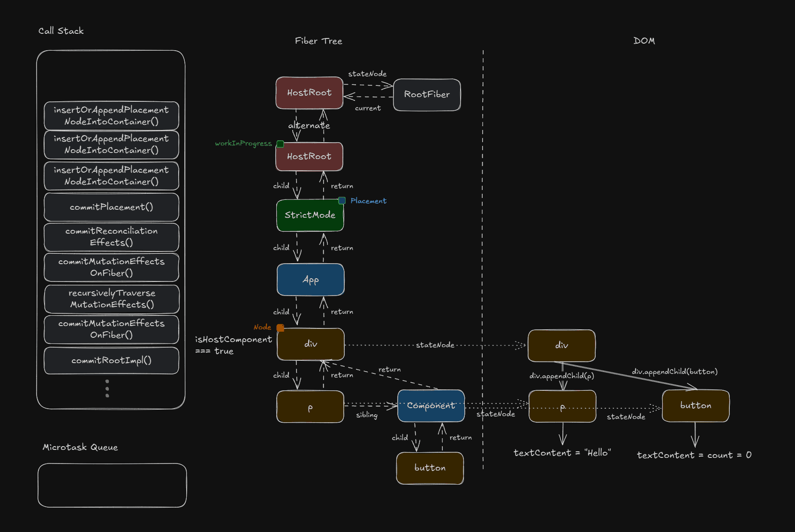Click the blue App fiber node
This screenshot has height=532, width=795.
click(x=310, y=280)
